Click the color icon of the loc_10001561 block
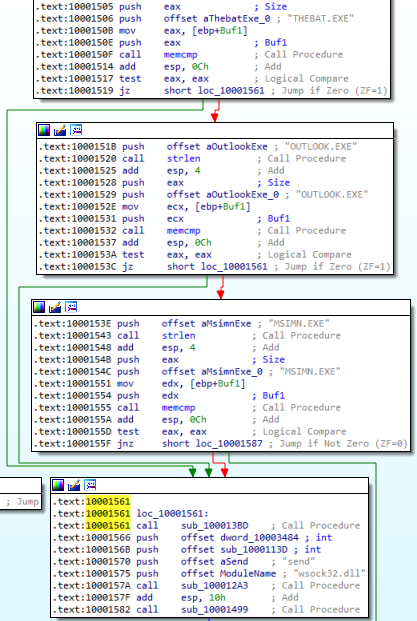This screenshot has width=417, height=621. click(x=58, y=485)
